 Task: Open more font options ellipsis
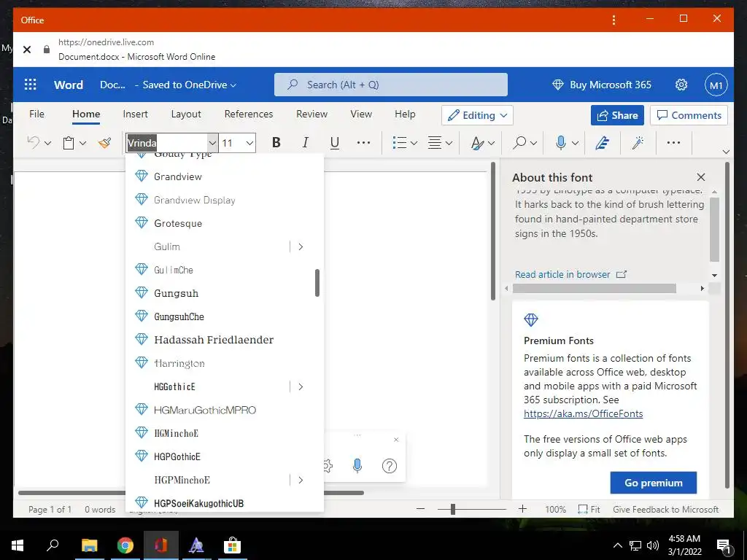point(363,142)
